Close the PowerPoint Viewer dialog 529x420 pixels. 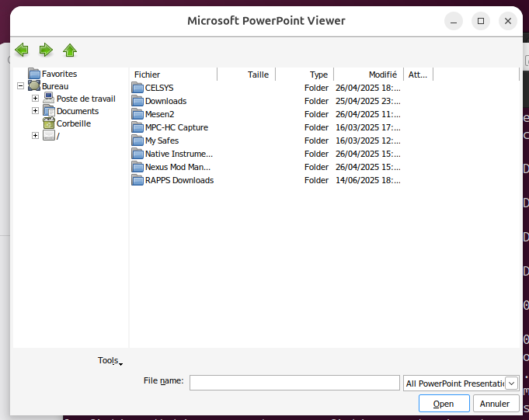point(508,21)
